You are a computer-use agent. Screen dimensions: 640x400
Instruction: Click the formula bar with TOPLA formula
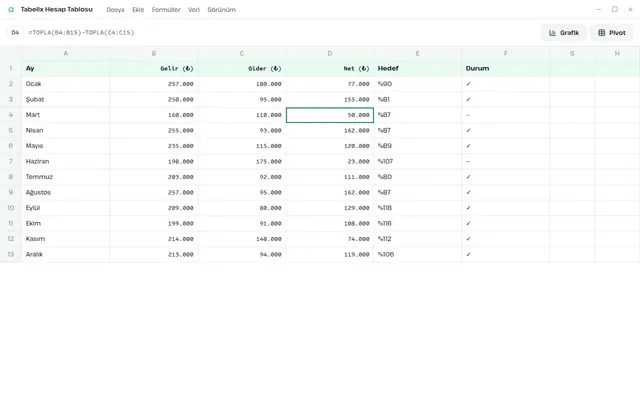81,32
